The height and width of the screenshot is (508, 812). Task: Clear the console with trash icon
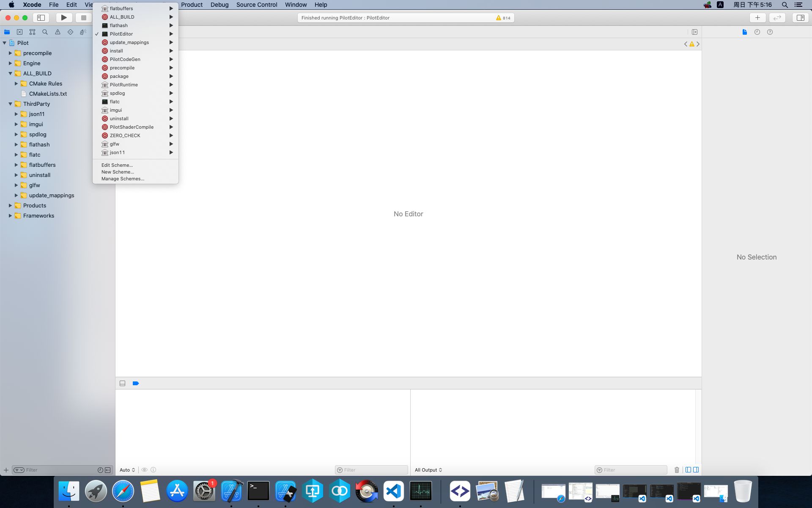[677, 470]
